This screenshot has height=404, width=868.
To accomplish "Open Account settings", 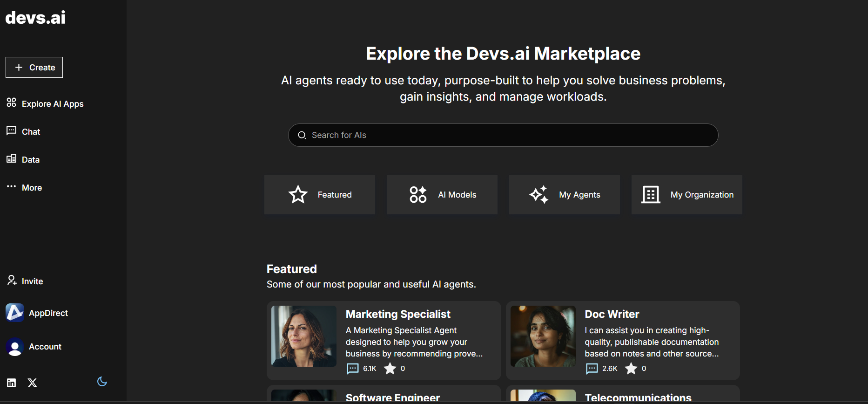I will pyautogui.click(x=34, y=347).
